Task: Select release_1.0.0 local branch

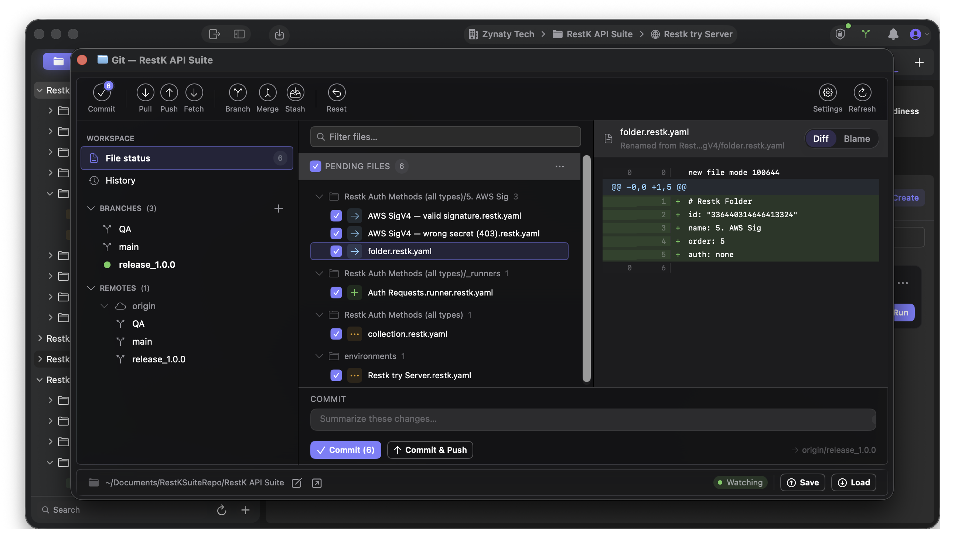Action: (147, 264)
